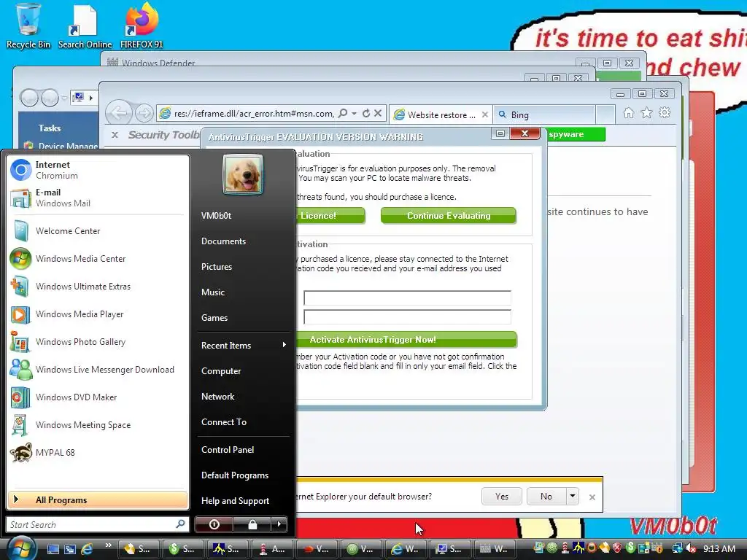Open Computer from Start menu
This screenshot has width=747, height=560.
pos(221,371)
